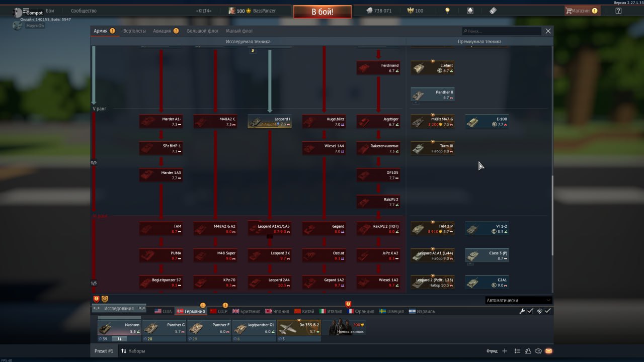
Task: Open the chat bubble icon
Action: [538, 351]
